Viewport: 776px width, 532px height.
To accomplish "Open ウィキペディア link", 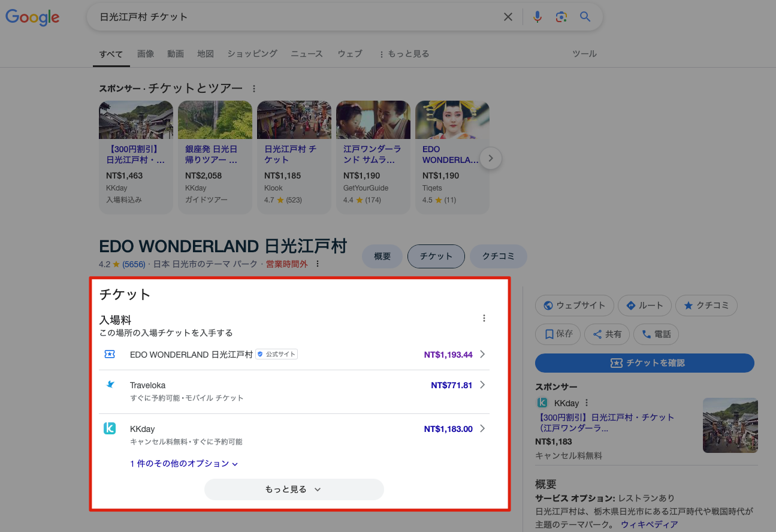I will 650,525.
